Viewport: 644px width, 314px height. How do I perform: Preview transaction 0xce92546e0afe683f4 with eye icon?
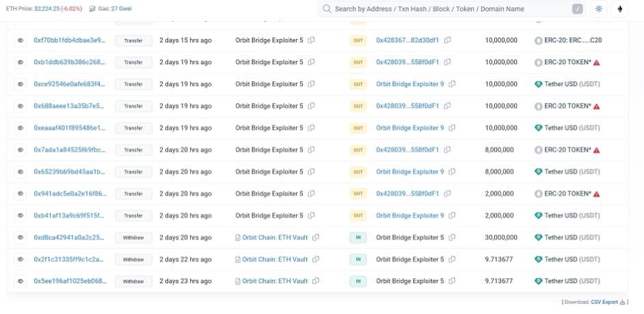21,84
